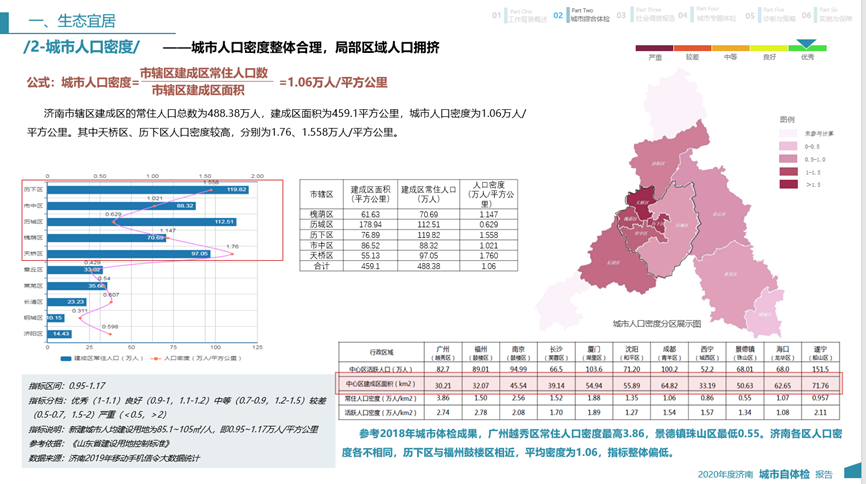Click the 0-0.5 map legend swatch
866x484 pixels.
coord(788,146)
